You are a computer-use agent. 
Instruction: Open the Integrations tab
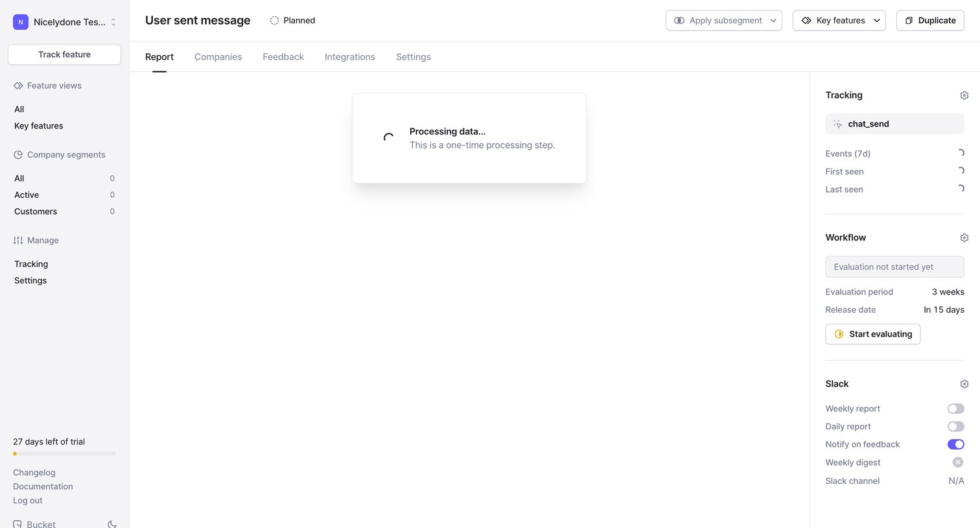pos(350,57)
